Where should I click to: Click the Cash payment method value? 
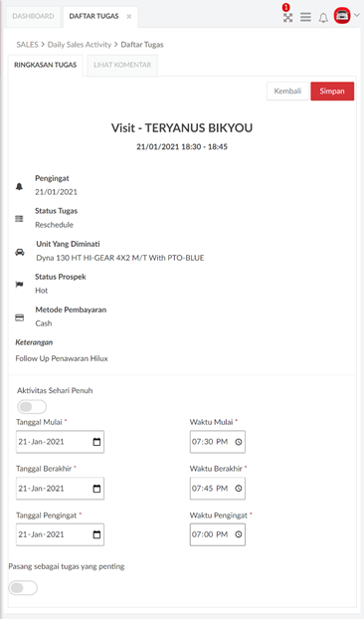pos(44,323)
